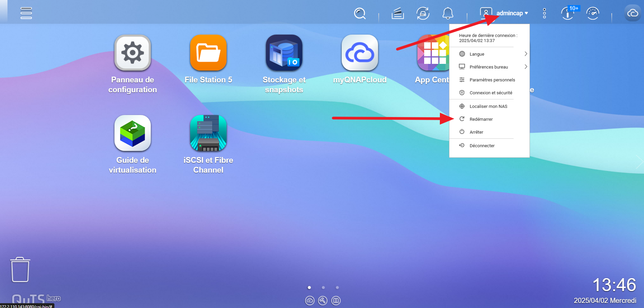Image resolution: width=644 pixels, height=308 pixels.
Task: Open the external devices icon
Action: tap(423, 14)
